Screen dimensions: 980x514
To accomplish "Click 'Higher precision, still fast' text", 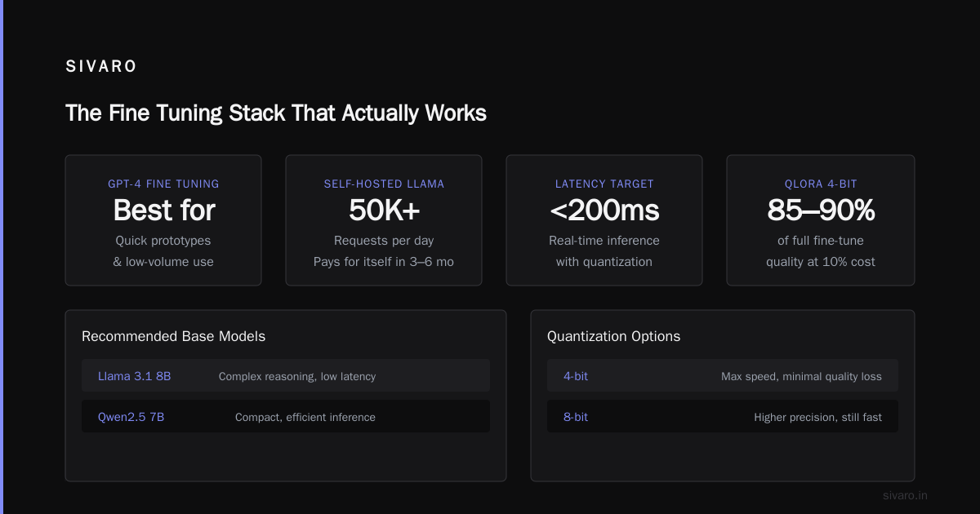I will (x=817, y=417).
